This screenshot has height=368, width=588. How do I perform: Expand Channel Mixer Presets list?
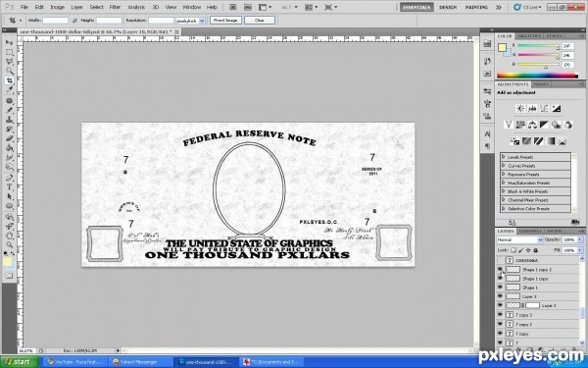504,200
